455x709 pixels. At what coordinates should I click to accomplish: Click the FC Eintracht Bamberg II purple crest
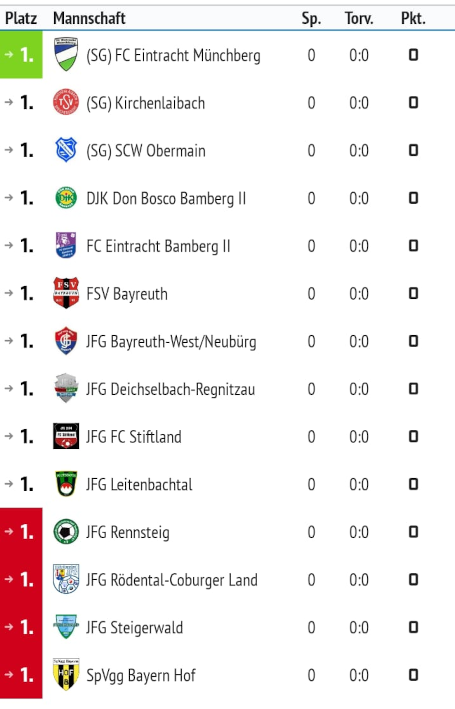(66, 245)
